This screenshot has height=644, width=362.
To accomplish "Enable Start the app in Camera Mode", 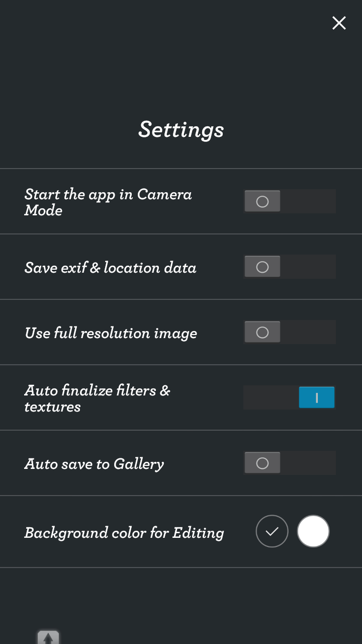I will (290, 201).
